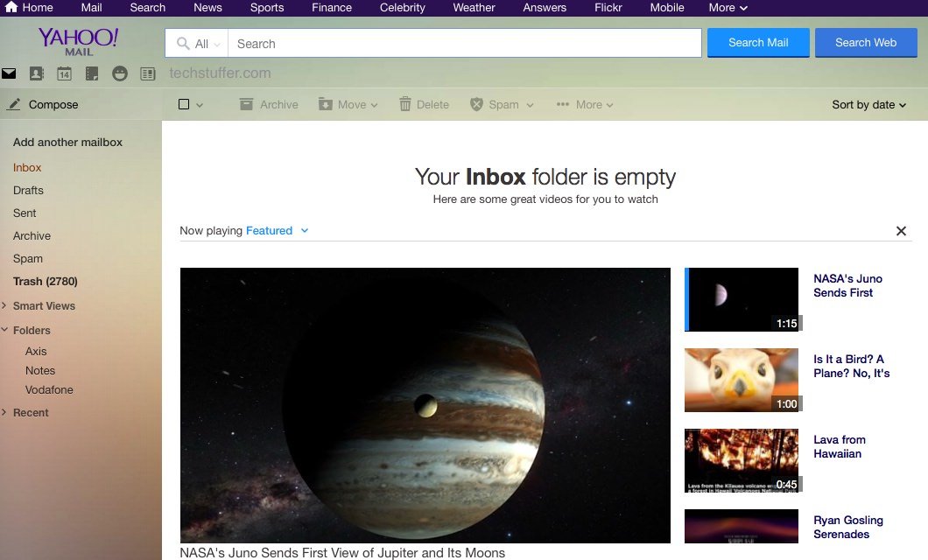Tick the select-all messages checkbox
Viewport: 928px width, 560px height.
[184, 104]
